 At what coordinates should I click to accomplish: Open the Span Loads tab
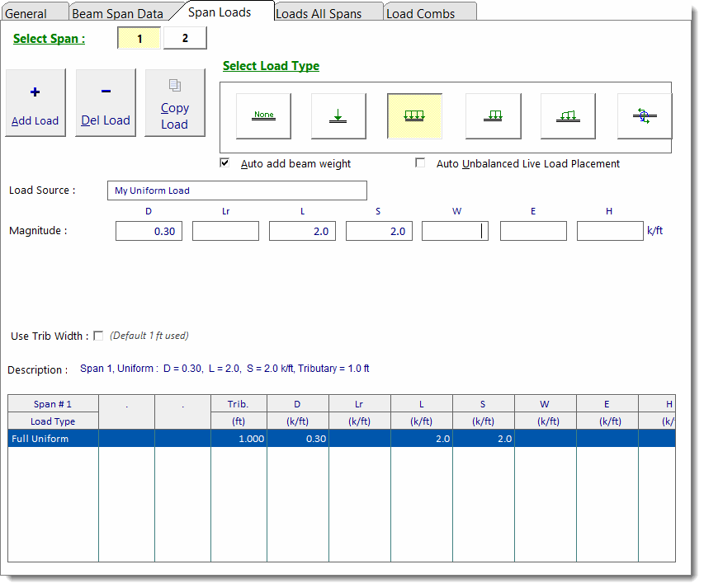tap(220, 12)
